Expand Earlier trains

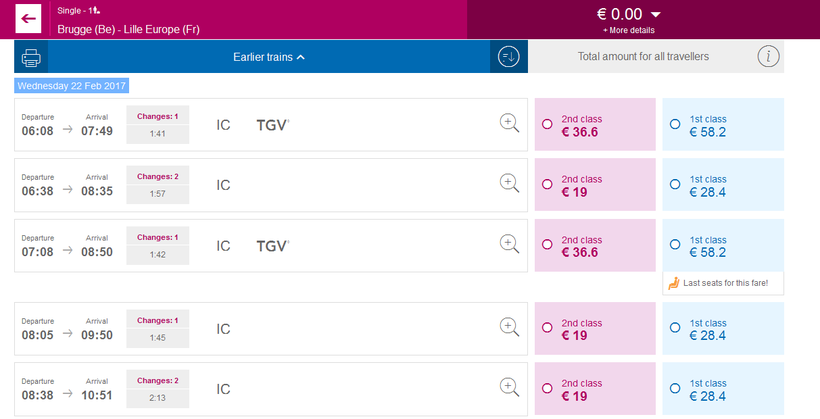[269, 57]
